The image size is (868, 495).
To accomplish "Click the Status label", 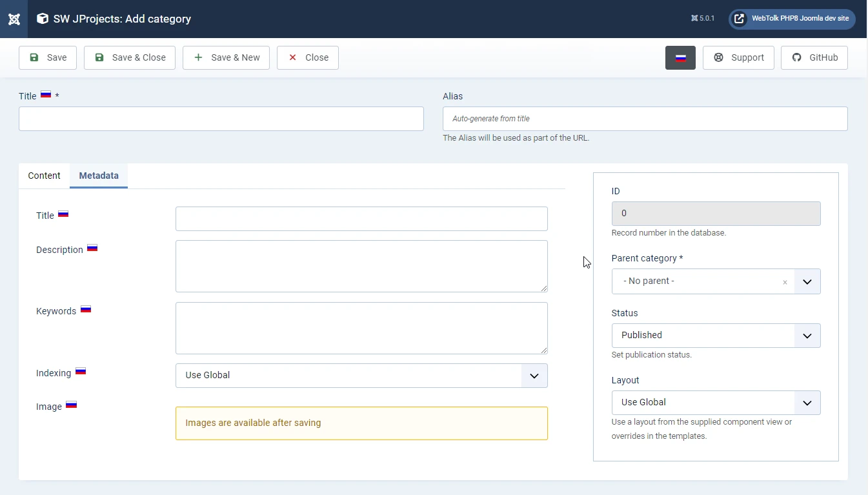I will pyautogui.click(x=625, y=313).
